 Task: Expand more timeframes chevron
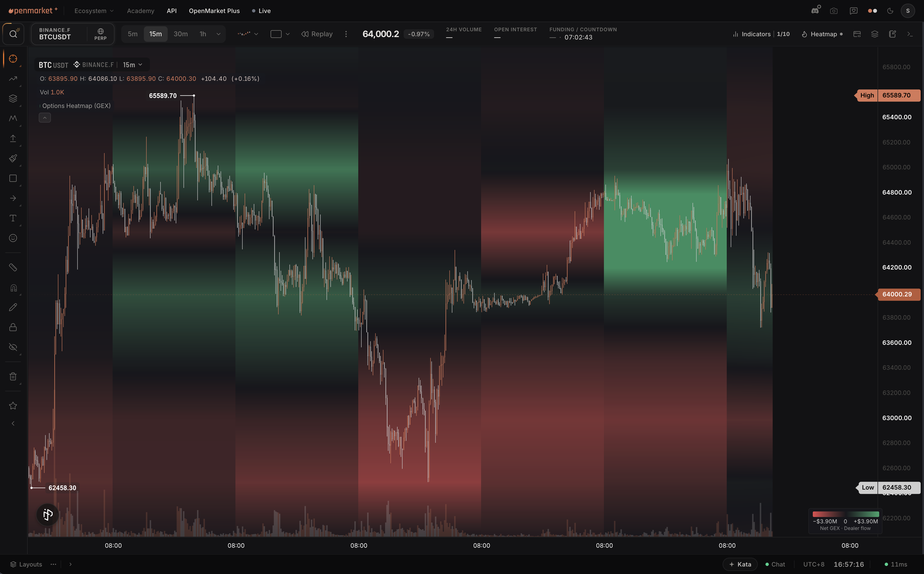pos(219,34)
